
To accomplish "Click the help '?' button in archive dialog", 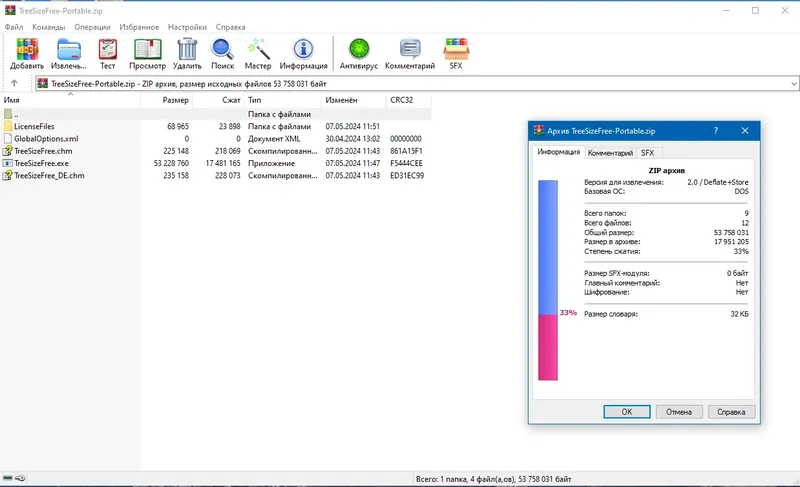I will pyautogui.click(x=716, y=131).
